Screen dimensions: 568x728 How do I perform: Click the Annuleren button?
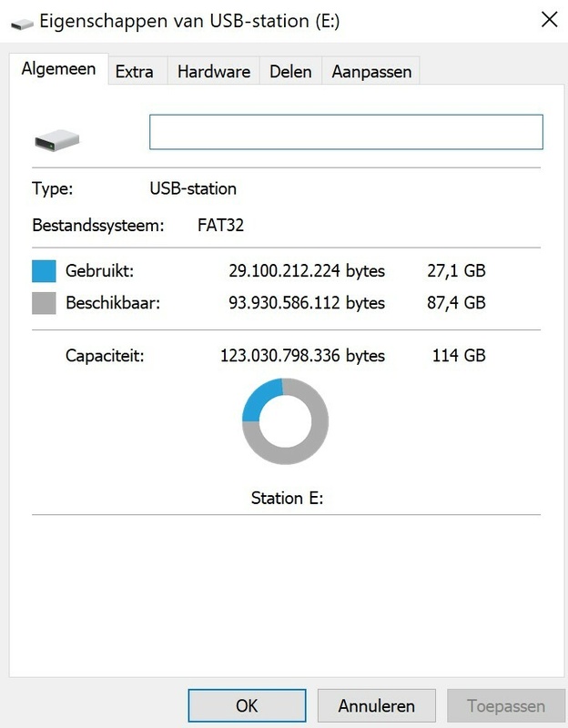point(376,705)
